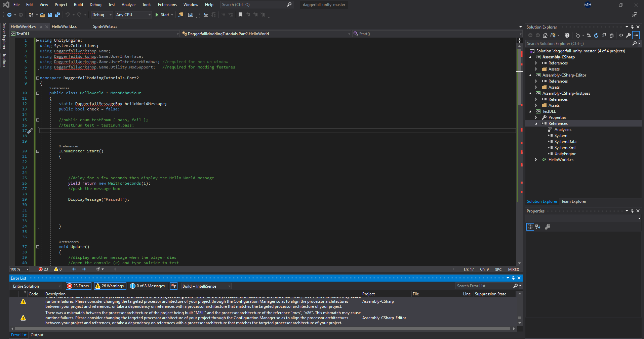Open the Debug configuration dropdown

[x=102, y=15]
